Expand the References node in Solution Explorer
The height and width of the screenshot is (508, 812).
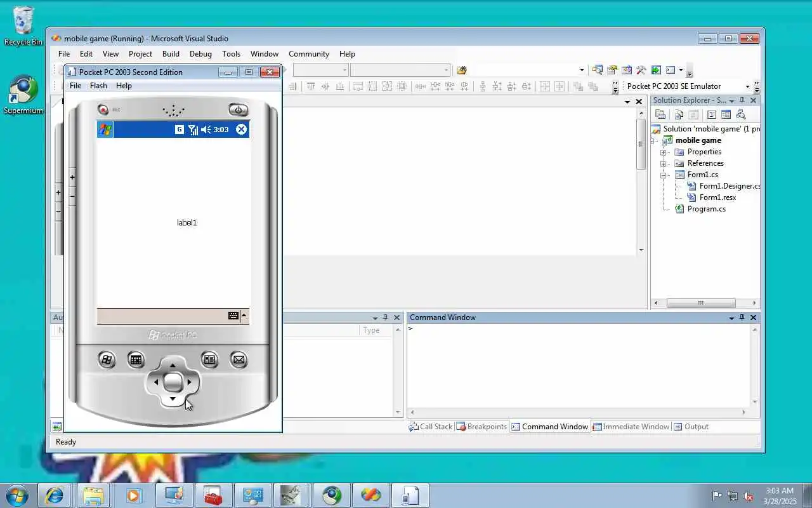coord(664,164)
